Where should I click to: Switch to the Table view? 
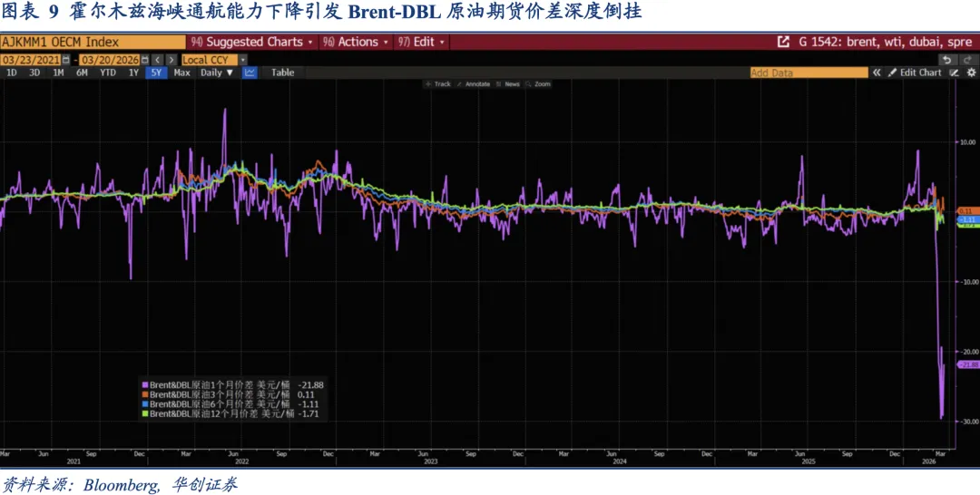(282, 73)
